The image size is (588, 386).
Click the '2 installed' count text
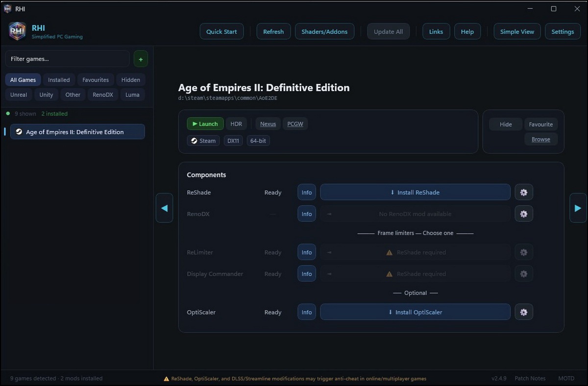[54, 114]
